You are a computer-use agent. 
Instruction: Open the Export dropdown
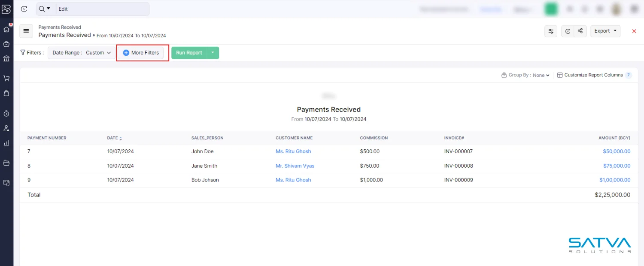pyautogui.click(x=605, y=31)
